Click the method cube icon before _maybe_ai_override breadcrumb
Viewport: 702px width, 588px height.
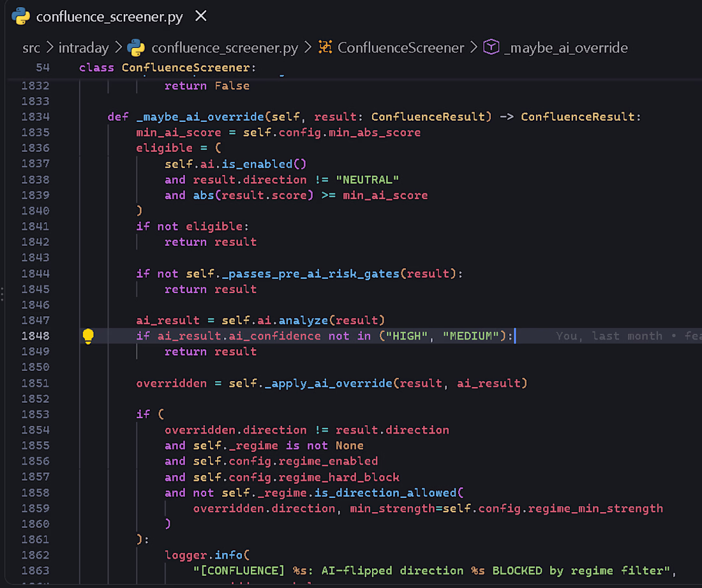pyautogui.click(x=491, y=47)
